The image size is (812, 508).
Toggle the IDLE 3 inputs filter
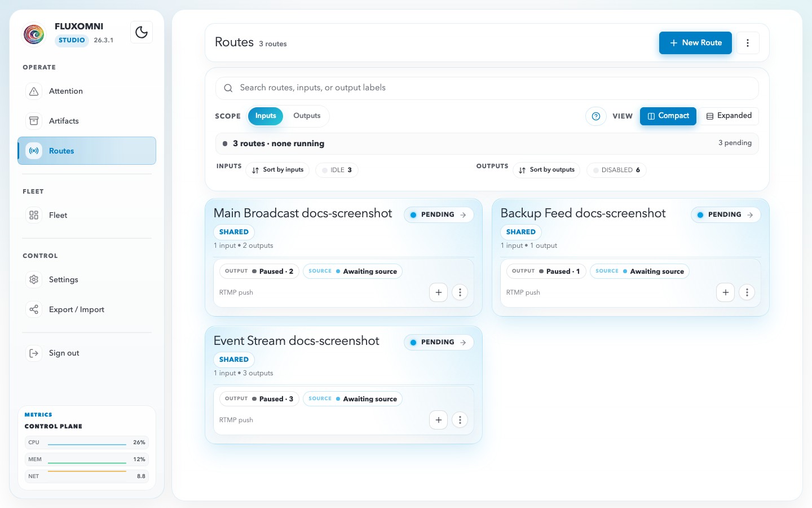click(x=337, y=170)
